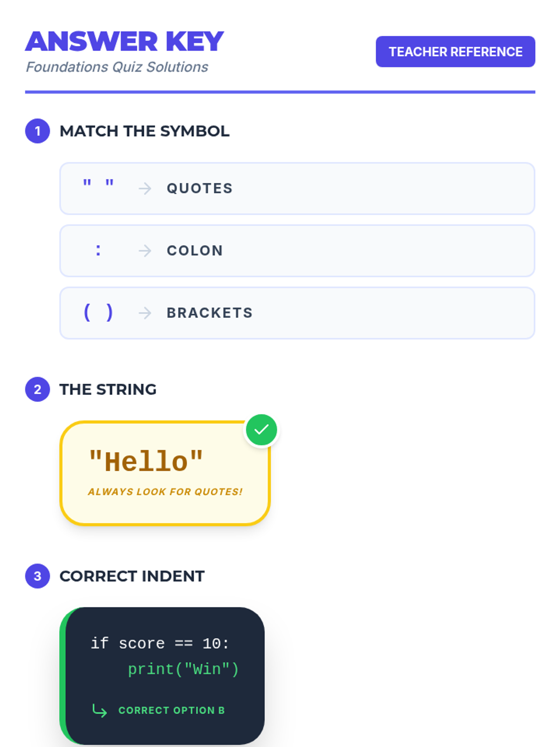
Task: Click the parentheses symbol
Action: click(98, 312)
